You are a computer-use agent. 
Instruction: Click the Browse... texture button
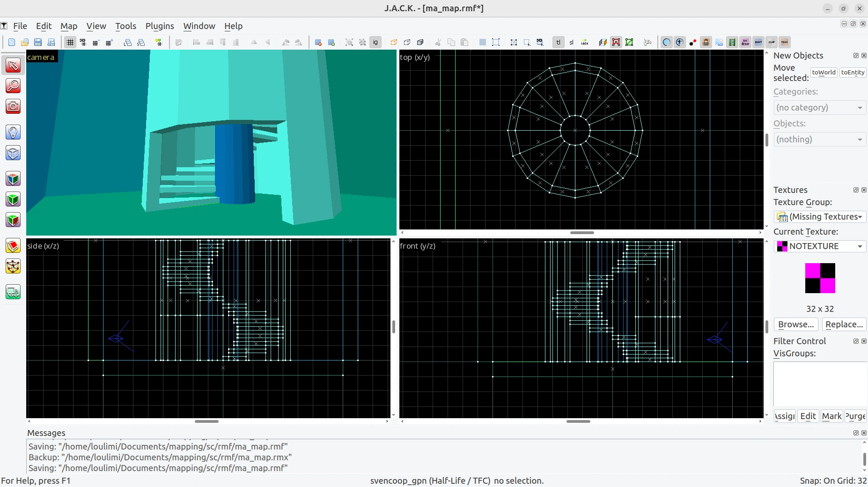pyautogui.click(x=796, y=324)
